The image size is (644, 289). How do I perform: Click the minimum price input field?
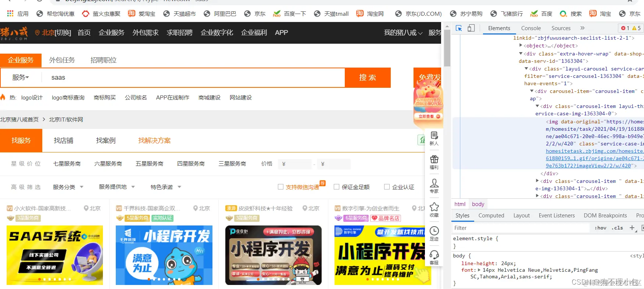(295, 164)
